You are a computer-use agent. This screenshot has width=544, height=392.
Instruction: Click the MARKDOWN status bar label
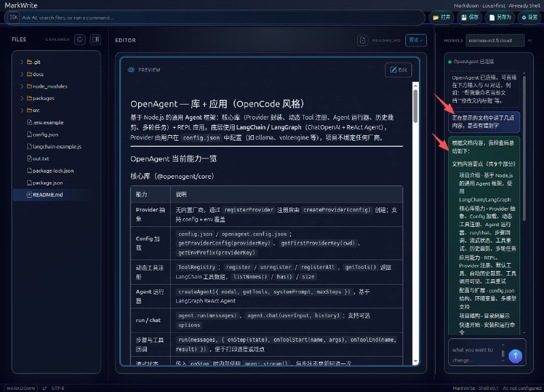coord(21,388)
